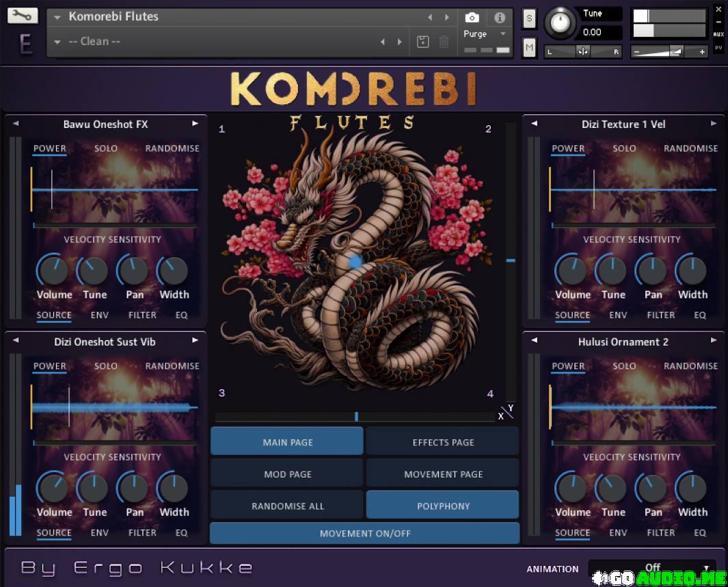Select next sample for Dizi Texture 1 Vel
Image resolution: width=728 pixels, height=587 pixels.
pyautogui.click(x=714, y=124)
